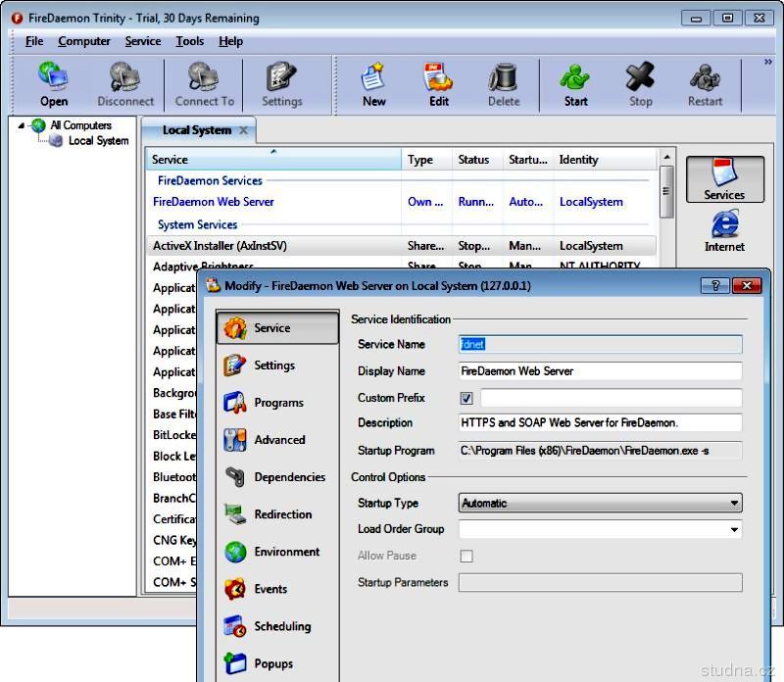Image resolution: width=784 pixels, height=682 pixels.
Task: Select the FireDaemon Web Server service row
Action: [214, 202]
